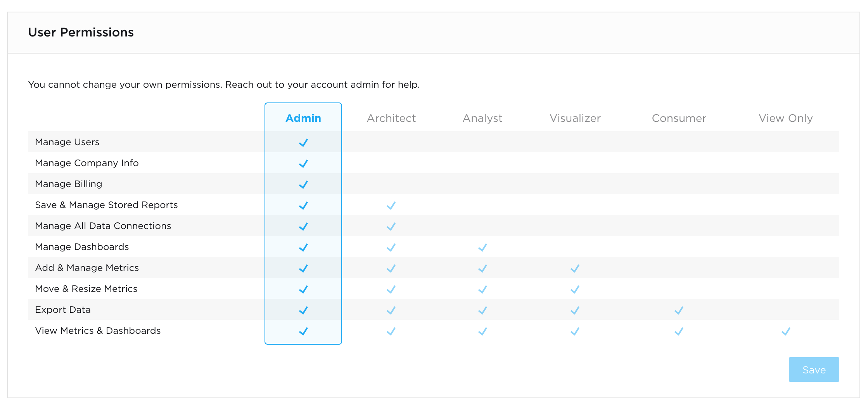Click Admin checkmark for Manage Users
The width and height of the screenshot is (868, 406).
click(x=303, y=142)
